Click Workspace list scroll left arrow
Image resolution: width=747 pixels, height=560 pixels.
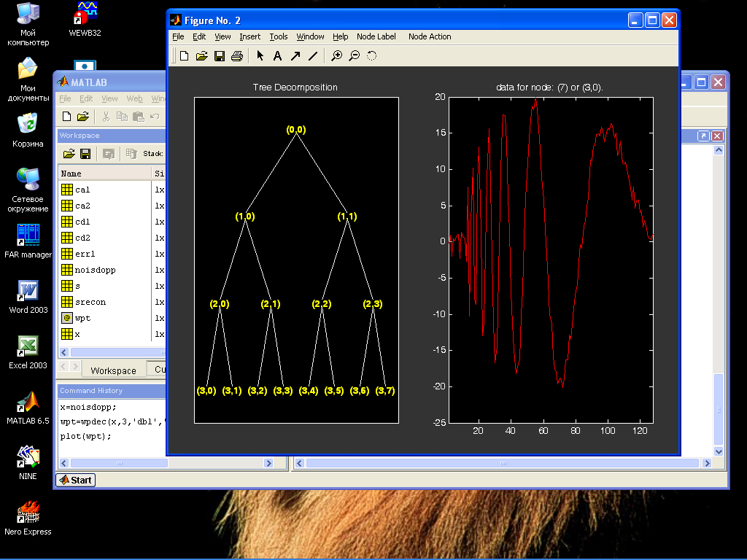(x=64, y=352)
